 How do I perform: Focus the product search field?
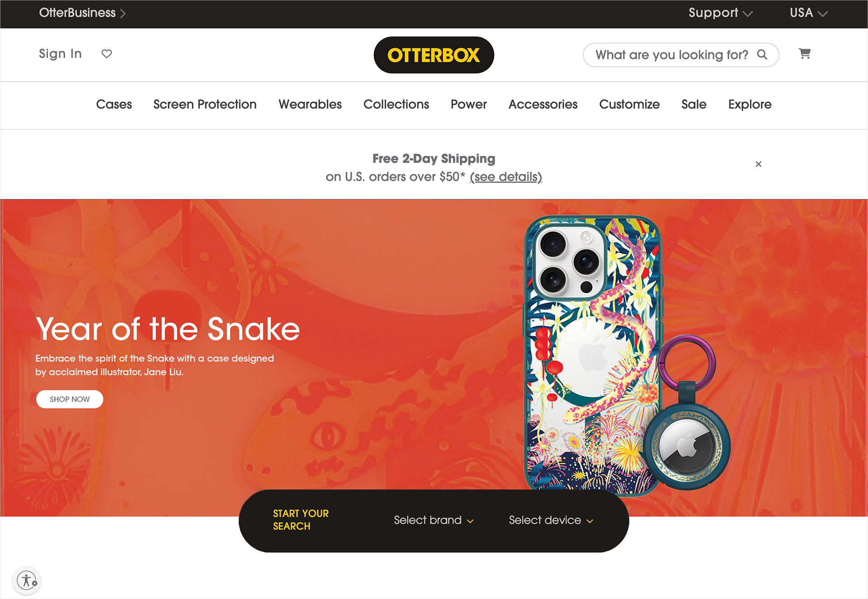click(681, 55)
